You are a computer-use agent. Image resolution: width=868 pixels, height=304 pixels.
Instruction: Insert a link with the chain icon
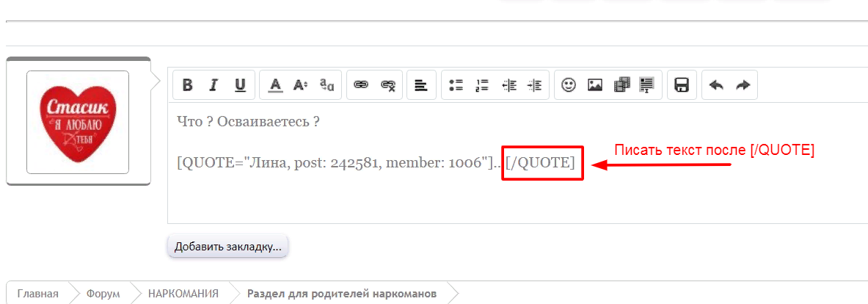click(362, 84)
